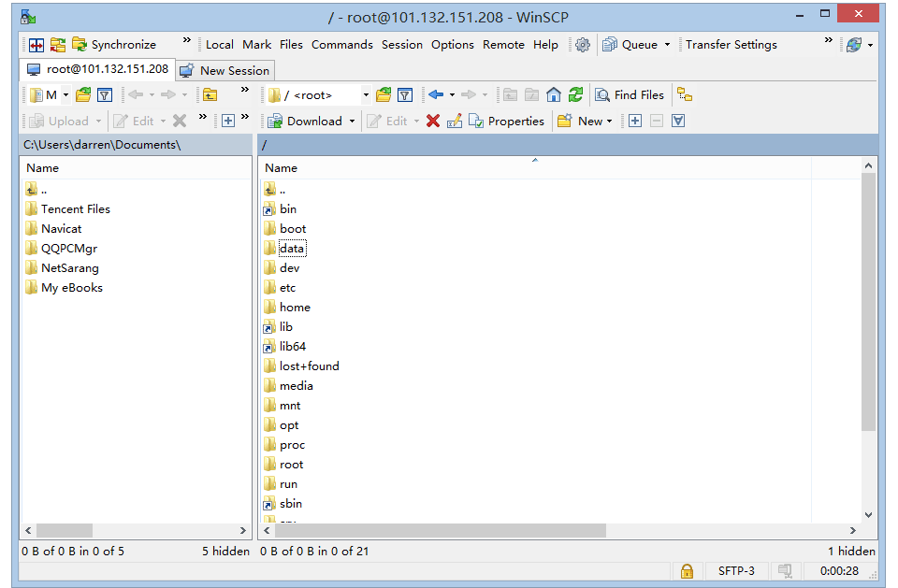Image resolution: width=898 pixels, height=588 pixels.
Task: Click the Rename icon in remote toolbar
Action: (455, 121)
